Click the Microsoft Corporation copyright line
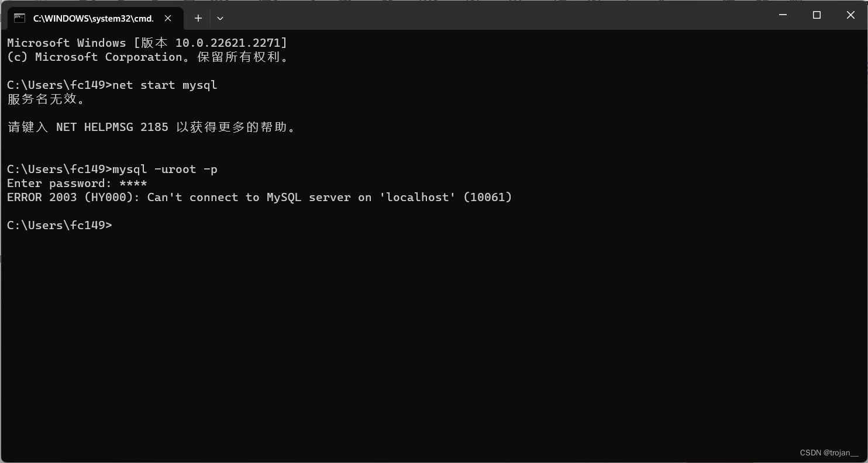 [146, 57]
